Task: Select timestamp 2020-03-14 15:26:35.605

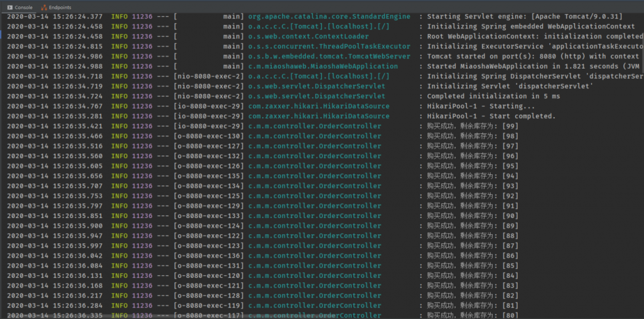Action: (x=55, y=166)
